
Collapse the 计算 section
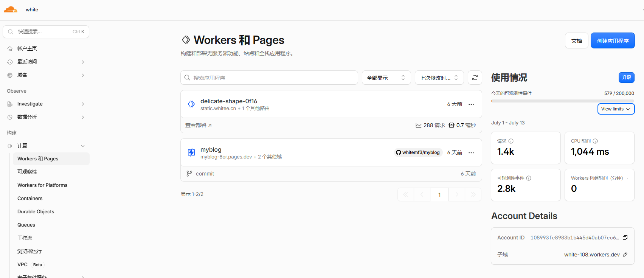tap(83, 146)
